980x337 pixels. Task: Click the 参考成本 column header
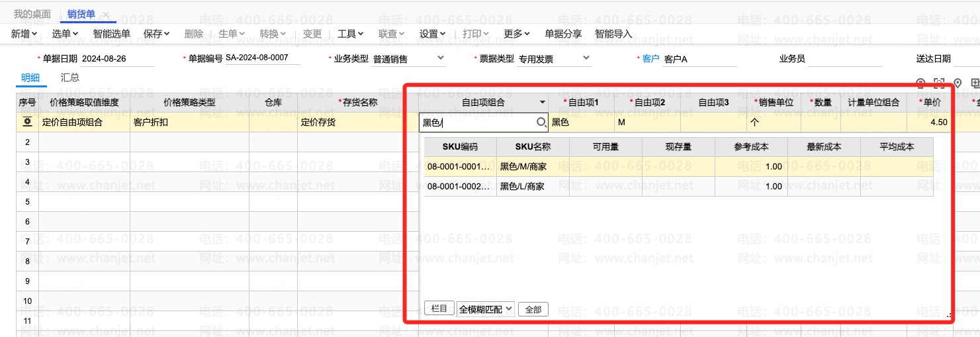point(751,147)
